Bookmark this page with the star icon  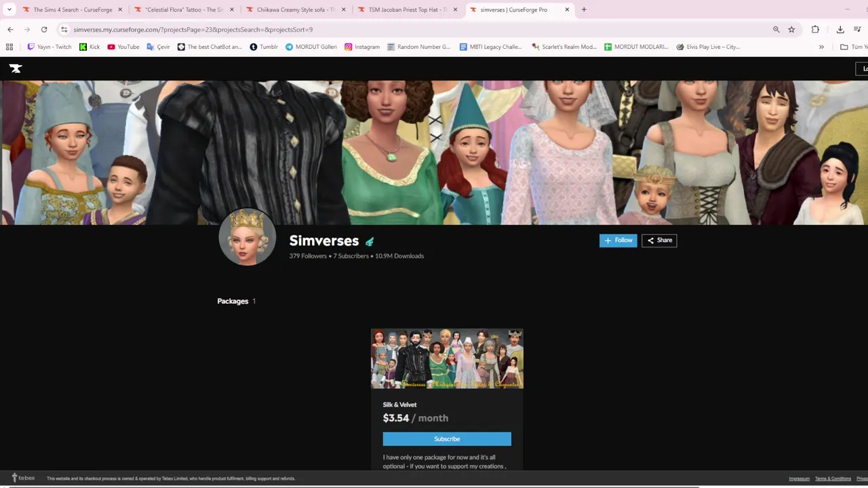(x=791, y=29)
